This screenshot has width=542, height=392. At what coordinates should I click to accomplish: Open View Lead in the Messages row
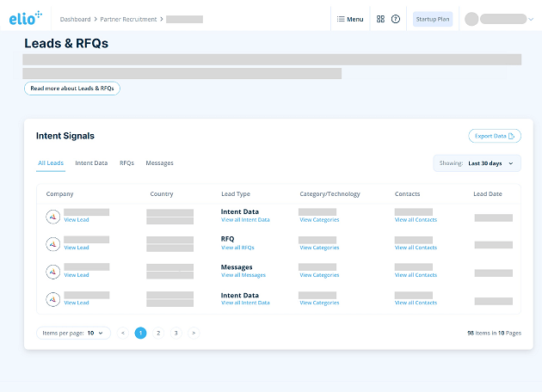(77, 275)
